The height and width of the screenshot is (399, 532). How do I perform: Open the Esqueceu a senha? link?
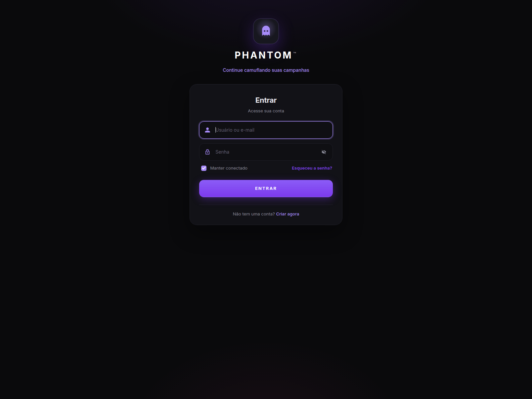[x=312, y=168]
